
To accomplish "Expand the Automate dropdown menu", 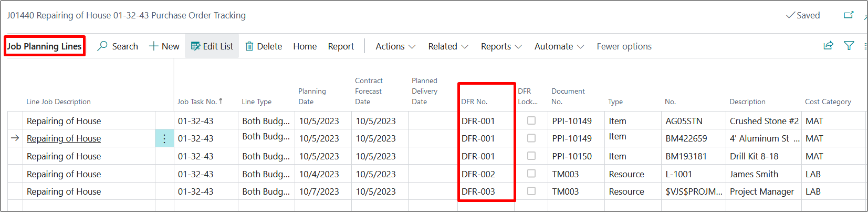I will tap(559, 46).
